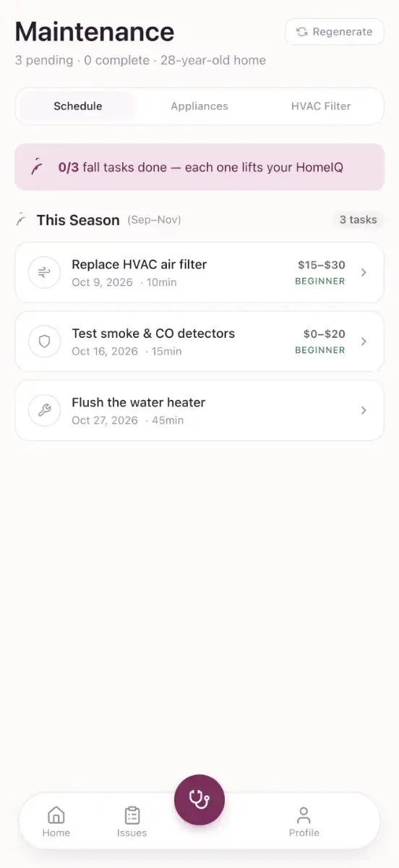Click the leaf icon beside This Season
This screenshot has height=868, width=399.
[22, 220]
